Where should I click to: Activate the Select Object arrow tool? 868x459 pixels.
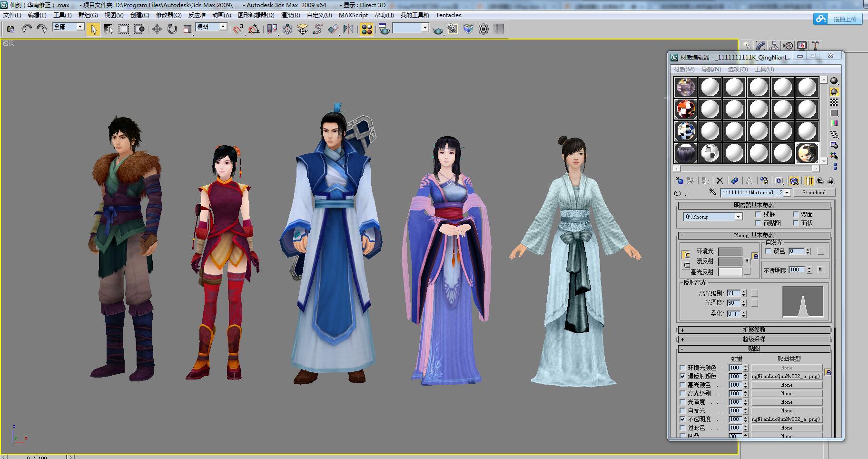pyautogui.click(x=93, y=29)
